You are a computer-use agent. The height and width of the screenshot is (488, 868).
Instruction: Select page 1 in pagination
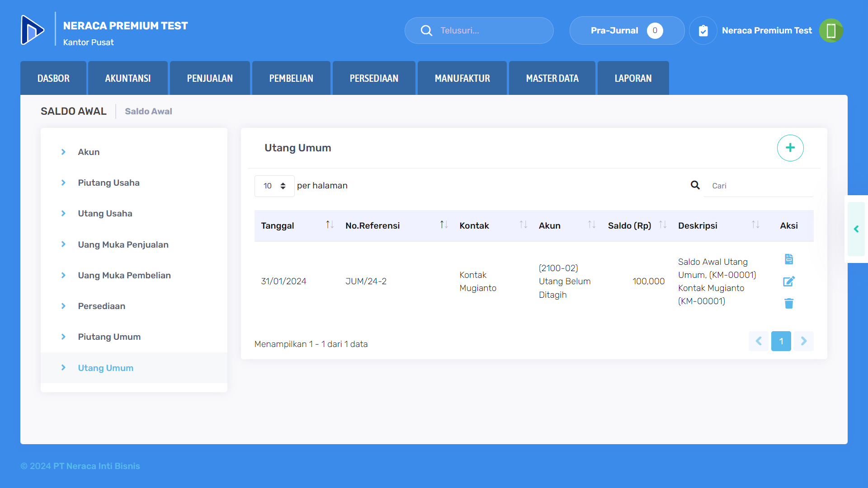point(781,341)
